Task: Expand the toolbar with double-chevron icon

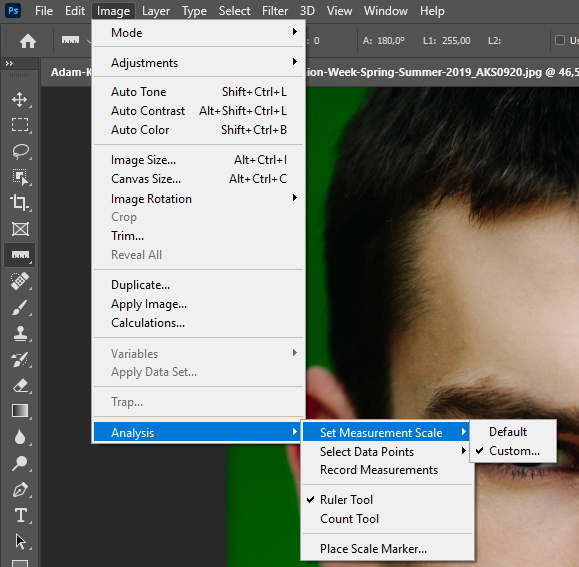Action: click(9, 63)
